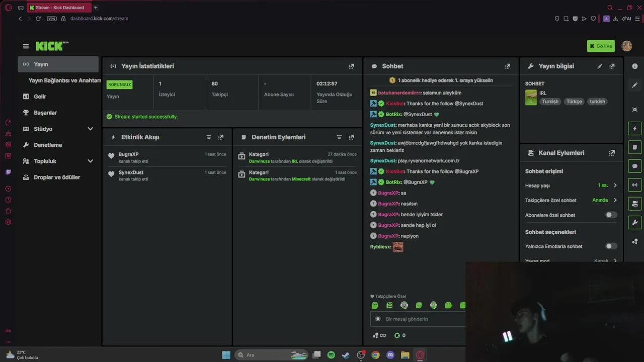
Task: Open filter options in Denetim Eylemleri
Action: (339, 137)
